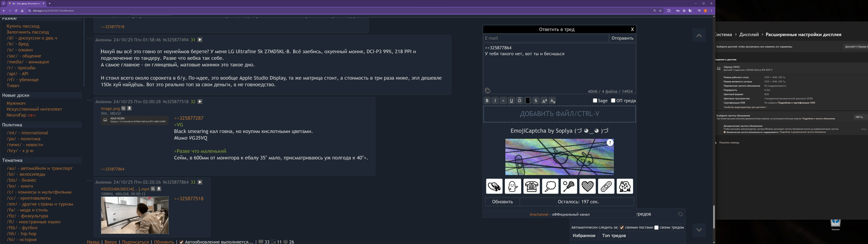
Task: Open the 240 Гц refresh rate dropdown
Action: [860, 117]
